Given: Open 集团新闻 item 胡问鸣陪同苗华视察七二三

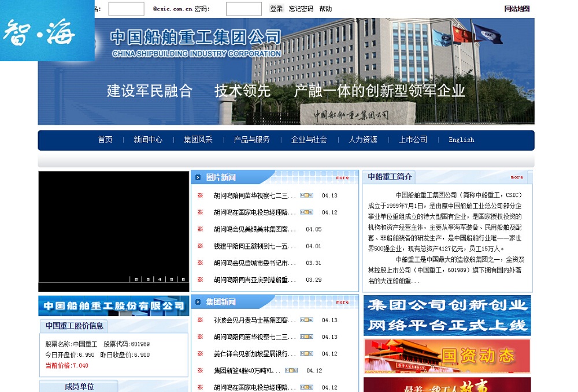Looking at the screenshot, I should click(x=255, y=337).
